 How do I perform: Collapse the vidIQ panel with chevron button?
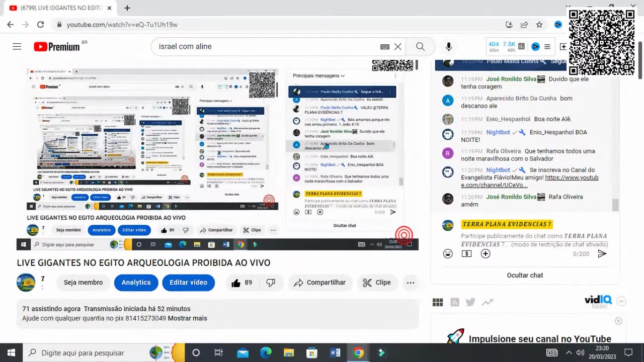click(x=621, y=302)
